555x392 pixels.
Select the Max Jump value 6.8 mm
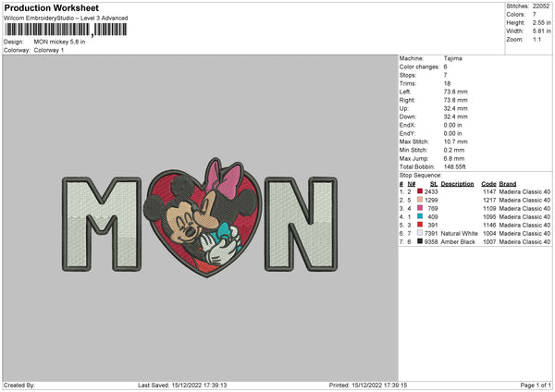pyautogui.click(x=454, y=158)
